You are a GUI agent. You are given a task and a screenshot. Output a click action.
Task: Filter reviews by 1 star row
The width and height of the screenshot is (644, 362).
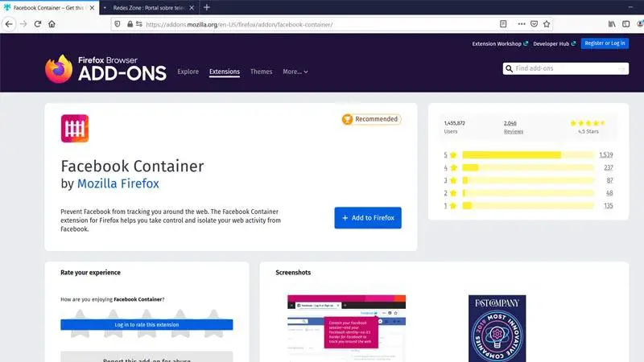tap(528, 206)
